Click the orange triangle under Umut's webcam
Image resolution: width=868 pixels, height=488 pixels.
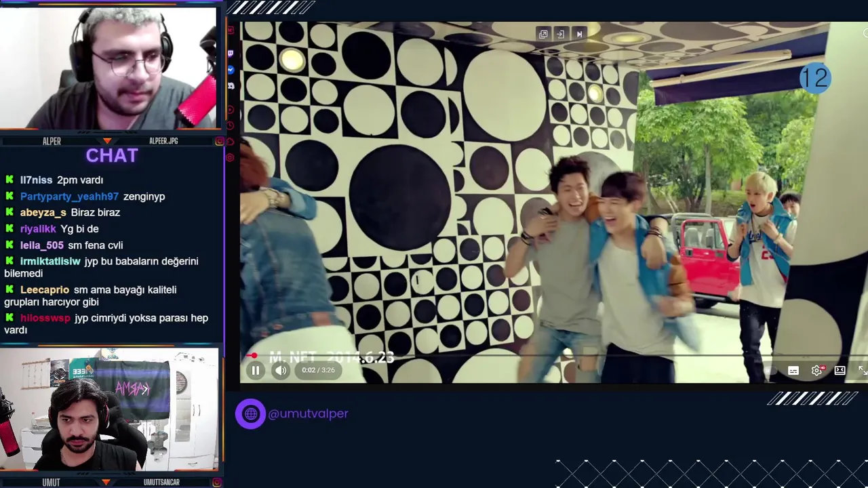pos(106,482)
